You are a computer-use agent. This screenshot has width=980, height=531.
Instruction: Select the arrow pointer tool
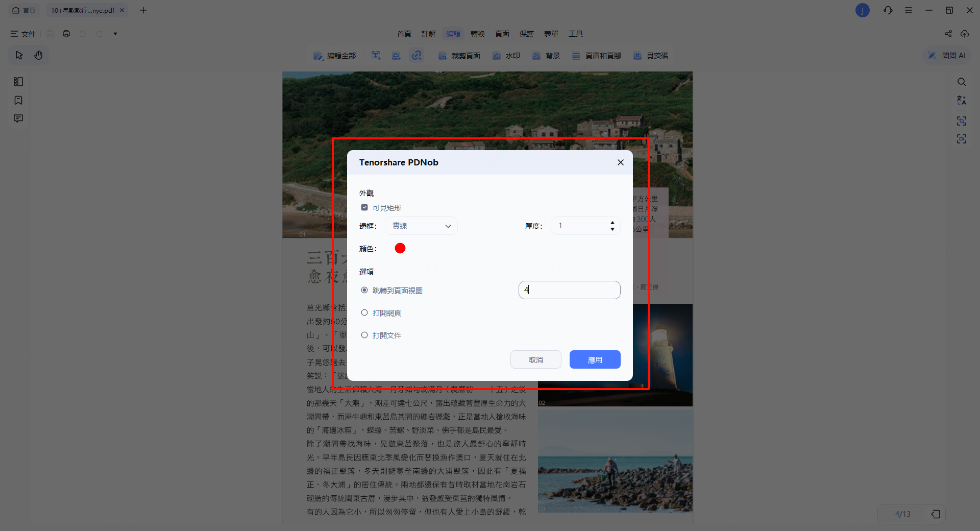(19, 55)
